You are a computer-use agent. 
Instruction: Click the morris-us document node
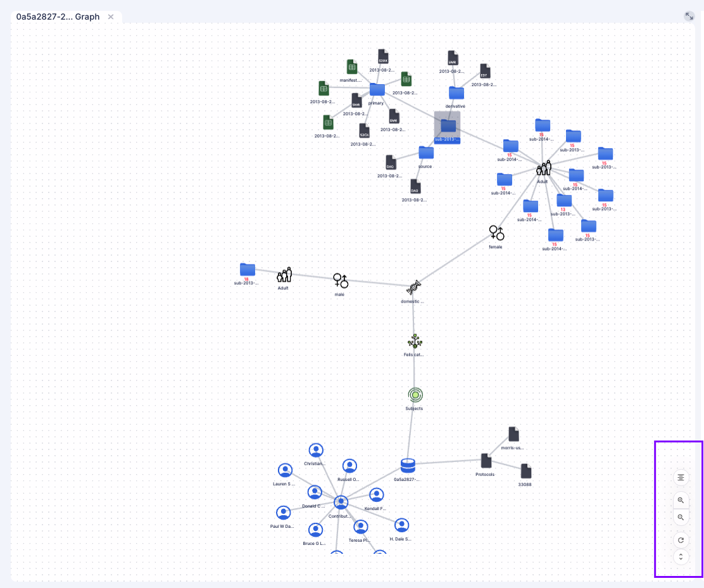[513, 433]
